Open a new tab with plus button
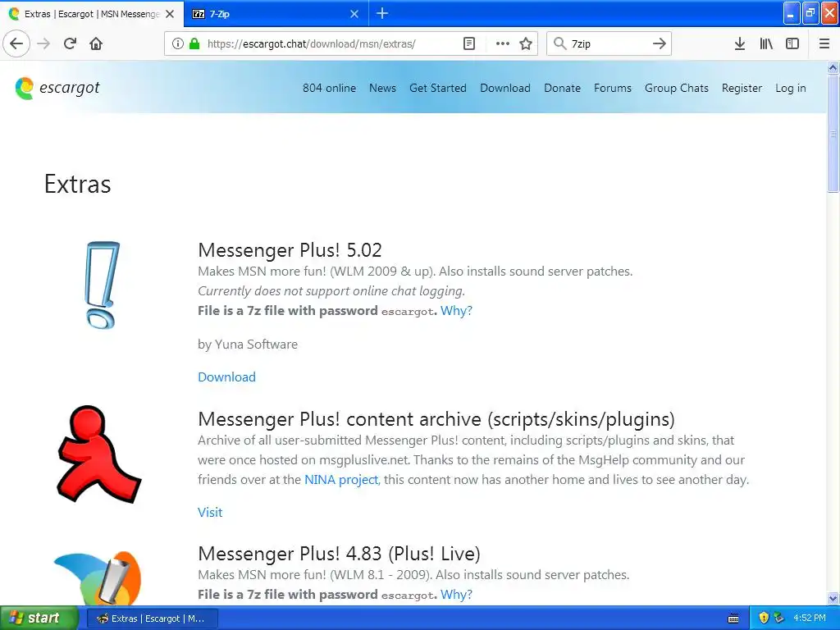 pos(382,13)
